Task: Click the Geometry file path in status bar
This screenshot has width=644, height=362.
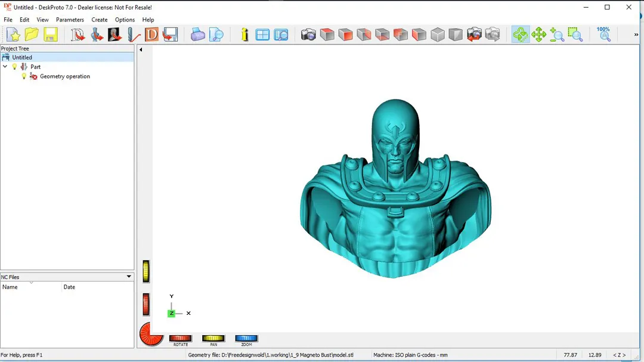Action: [x=271, y=355]
